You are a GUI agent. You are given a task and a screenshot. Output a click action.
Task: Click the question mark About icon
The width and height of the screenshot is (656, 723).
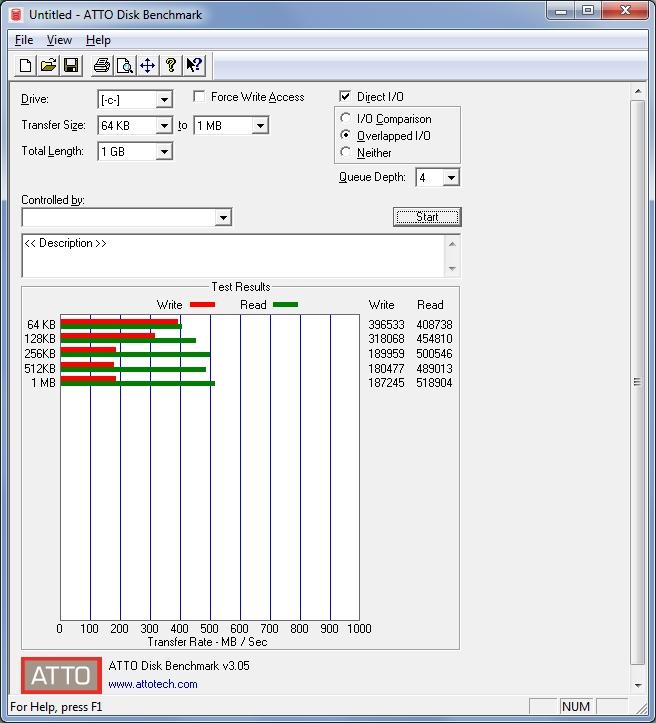(171, 66)
